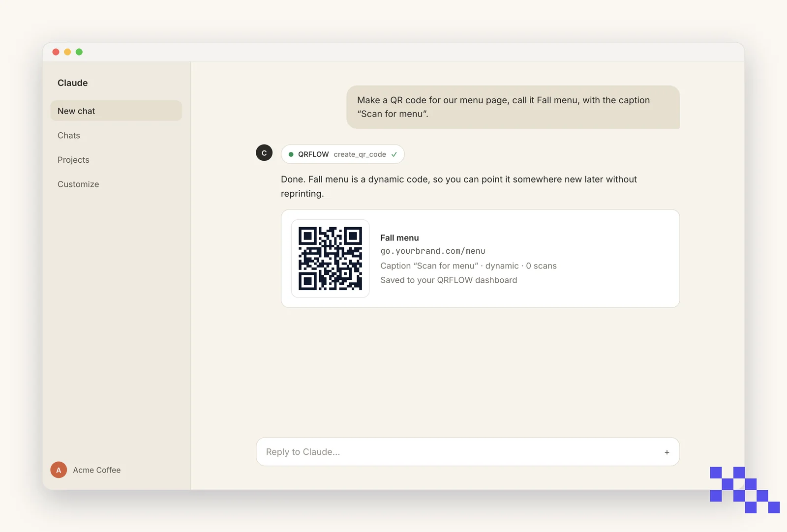Click the Acme Coffee avatar icon
The image size is (787, 532).
(59, 470)
